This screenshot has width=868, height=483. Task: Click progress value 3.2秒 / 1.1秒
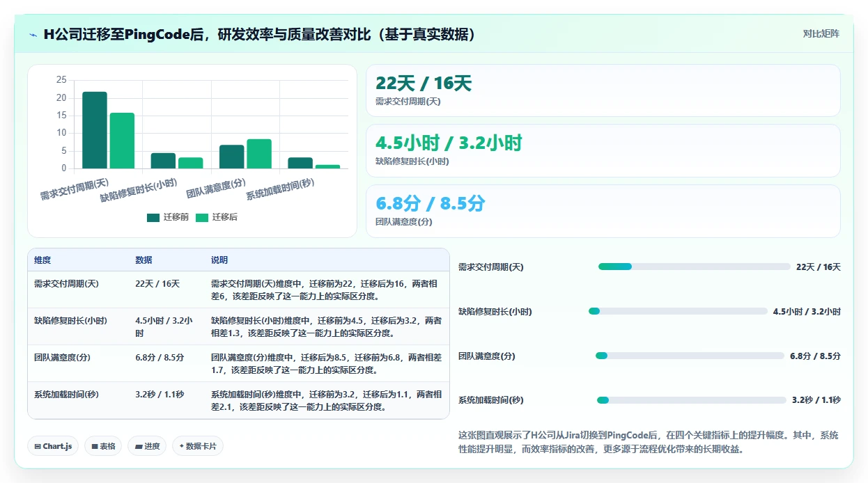[x=816, y=400]
